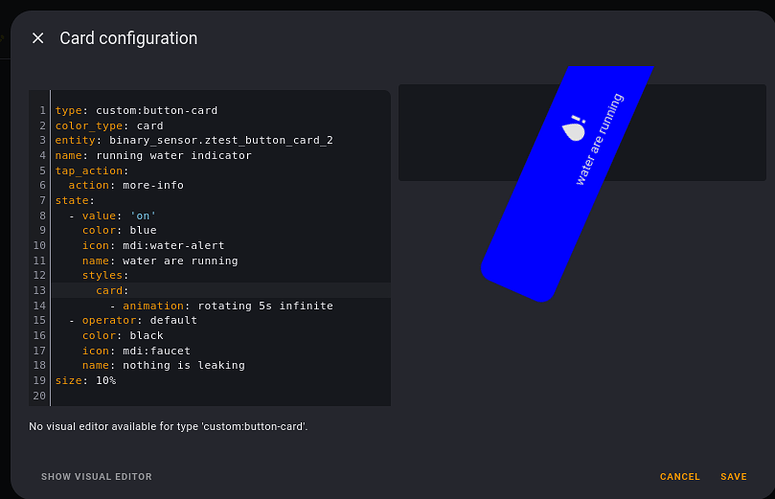Click SHOW VISUAL EDITOR
Image resolution: width=775 pixels, height=499 pixels.
[96, 477]
